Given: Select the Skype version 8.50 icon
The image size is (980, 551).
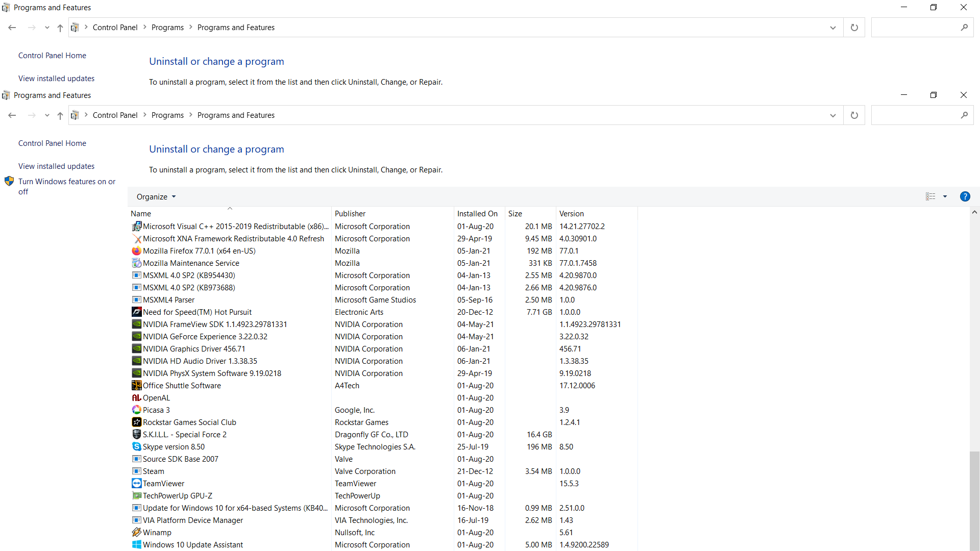Looking at the screenshot, I should [136, 447].
